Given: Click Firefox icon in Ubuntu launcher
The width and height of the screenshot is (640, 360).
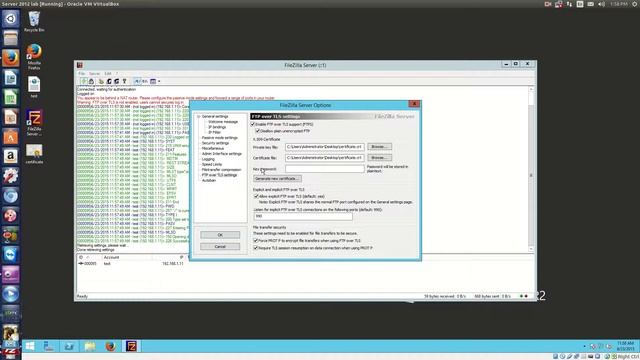Looking at the screenshot, I should pyautogui.click(x=11, y=58).
